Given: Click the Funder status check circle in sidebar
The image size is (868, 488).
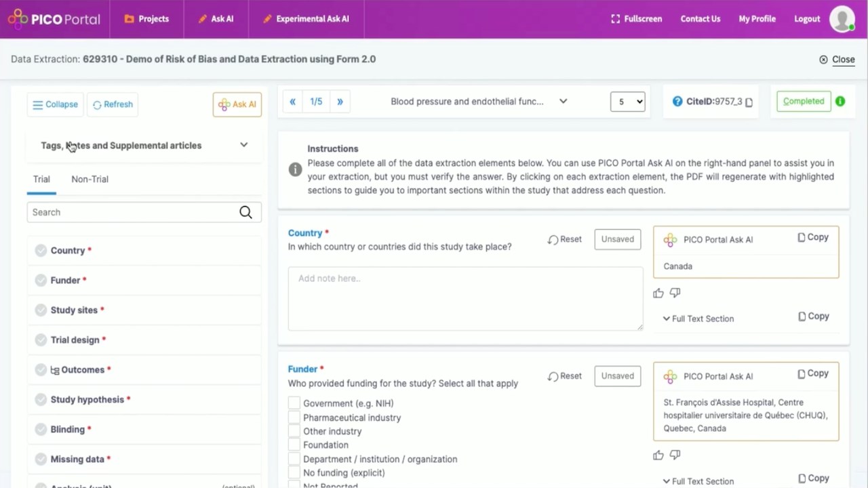Looking at the screenshot, I should click(41, 280).
